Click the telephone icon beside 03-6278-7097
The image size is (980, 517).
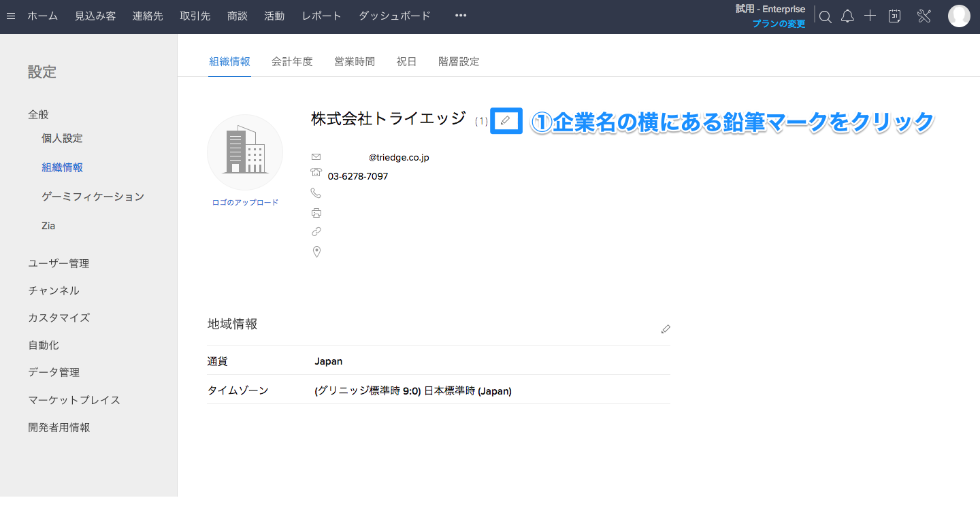point(316,173)
